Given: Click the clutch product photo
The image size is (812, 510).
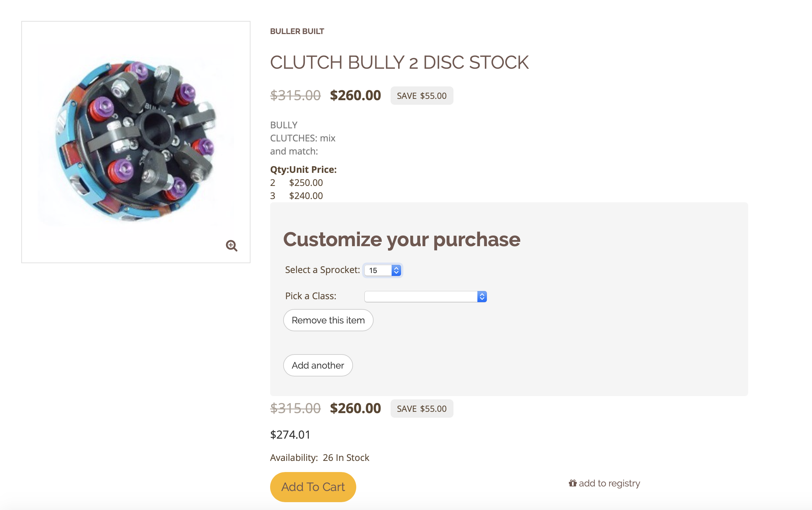Looking at the screenshot, I should [x=136, y=141].
